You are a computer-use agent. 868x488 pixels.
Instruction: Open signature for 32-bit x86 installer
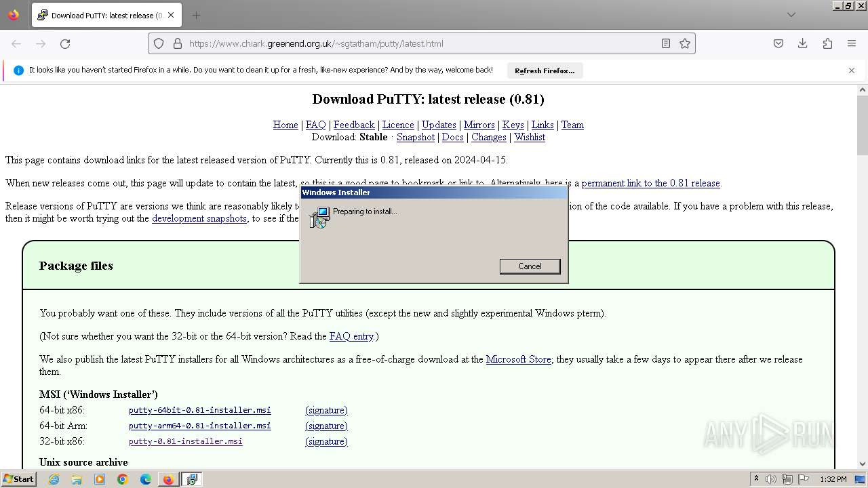click(326, 441)
